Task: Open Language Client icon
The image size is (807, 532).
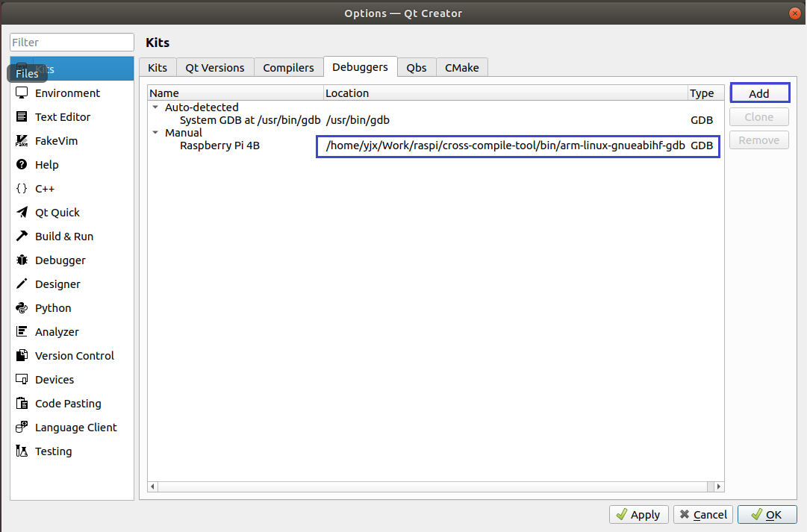Action: tap(22, 427)
